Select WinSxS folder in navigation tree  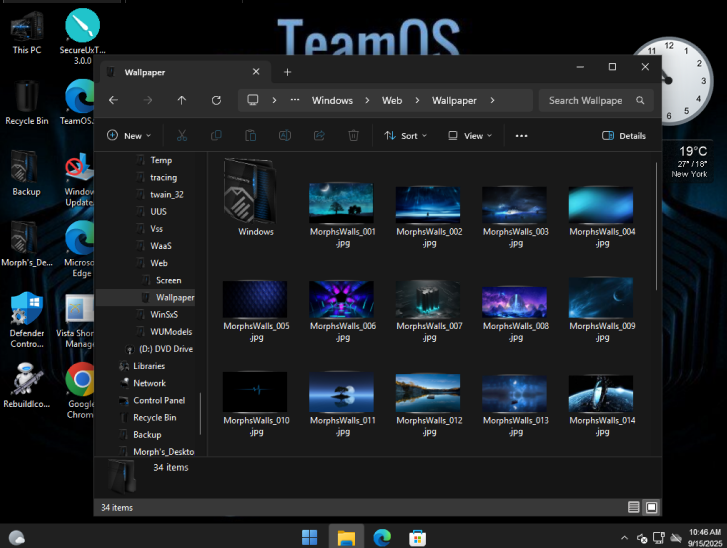click(164, 314)
